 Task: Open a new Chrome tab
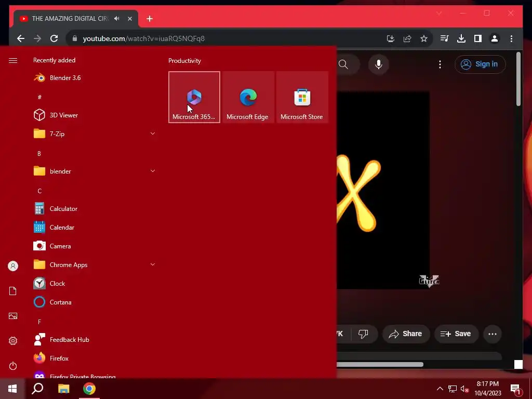tap(150, 19)
